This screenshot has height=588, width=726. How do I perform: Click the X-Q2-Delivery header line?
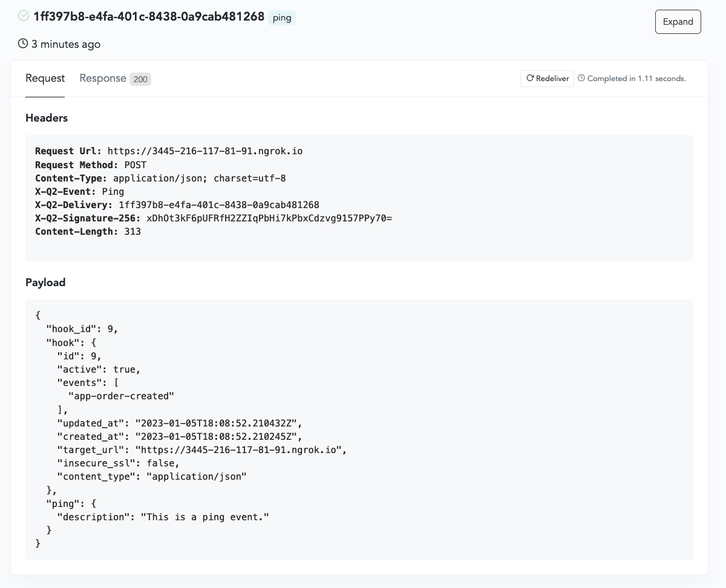177,205
